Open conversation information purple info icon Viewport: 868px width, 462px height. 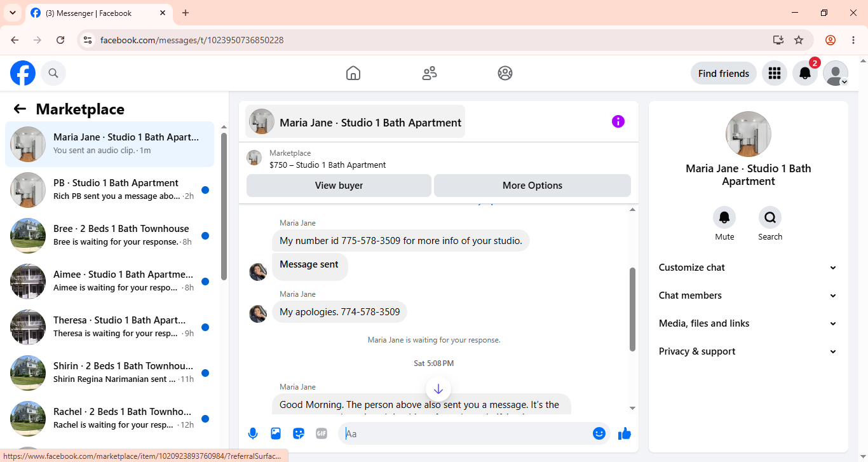618,121
